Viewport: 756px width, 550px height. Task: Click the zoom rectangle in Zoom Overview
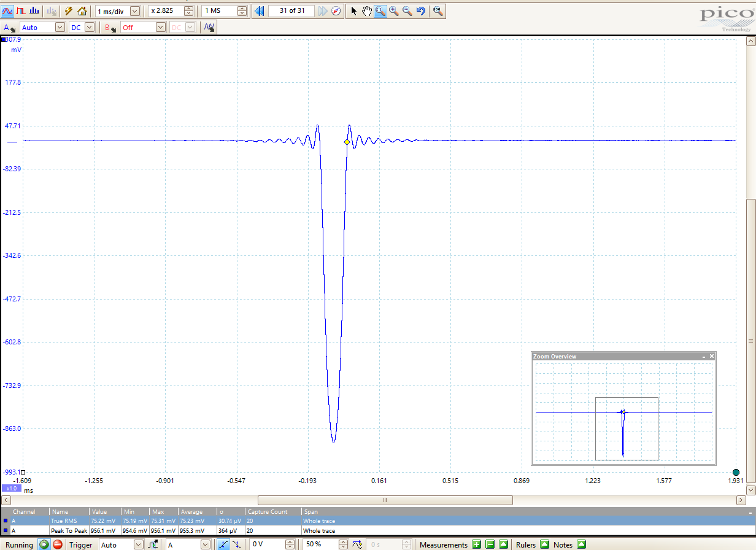627,428
